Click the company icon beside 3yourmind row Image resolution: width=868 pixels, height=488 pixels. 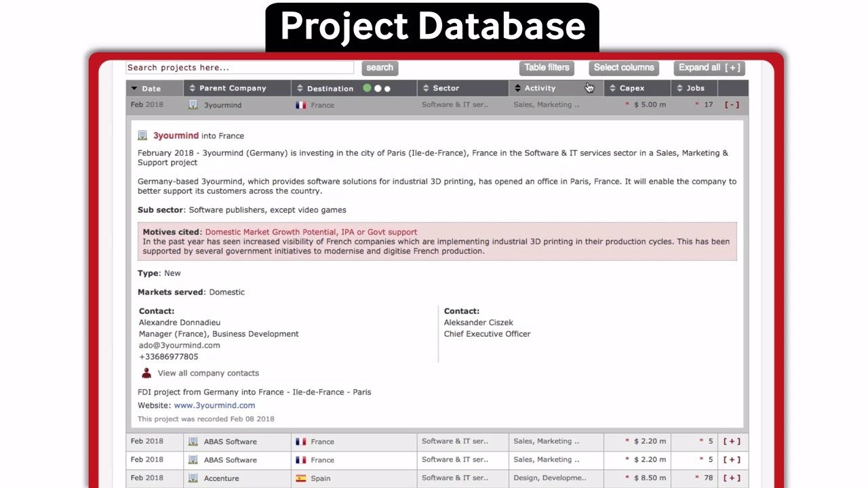click(x=193, y=105)
